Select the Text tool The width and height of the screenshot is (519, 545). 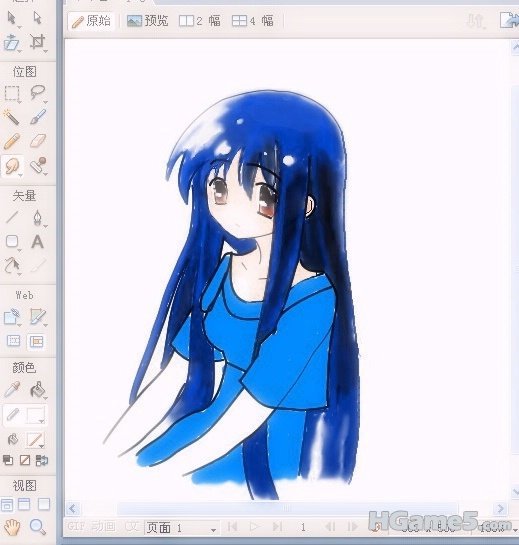pyautogui.click(x=38, y=242)
